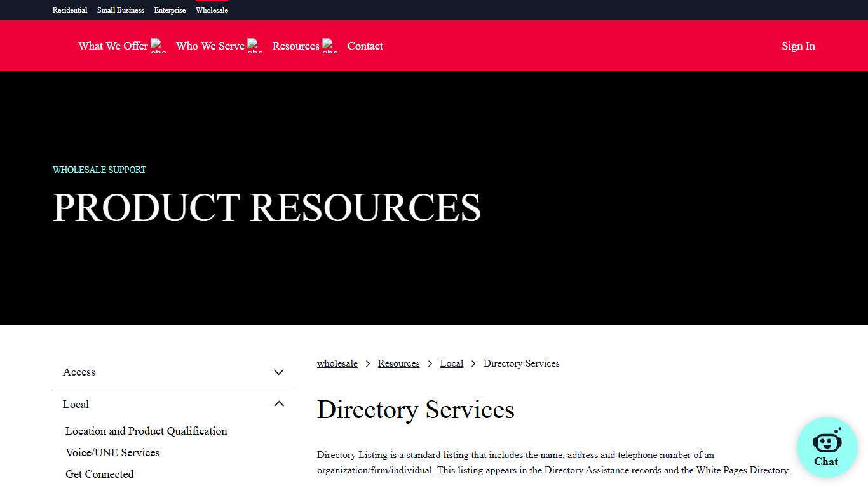Select the Residential tab
This screenshot has height=488, width=868.
(69, 10)
